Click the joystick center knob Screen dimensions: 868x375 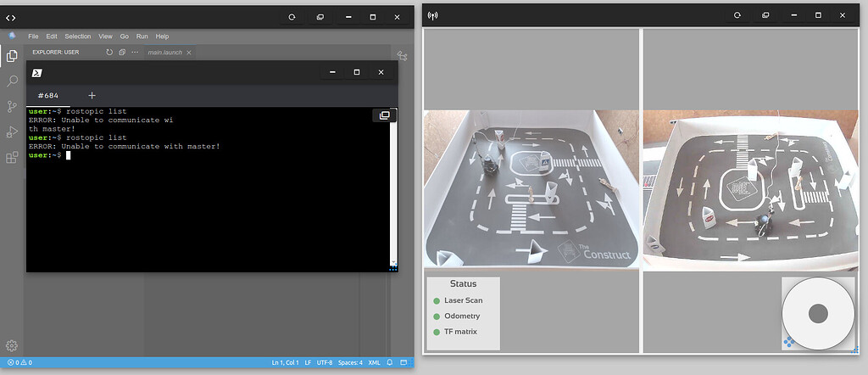point(818,314)
